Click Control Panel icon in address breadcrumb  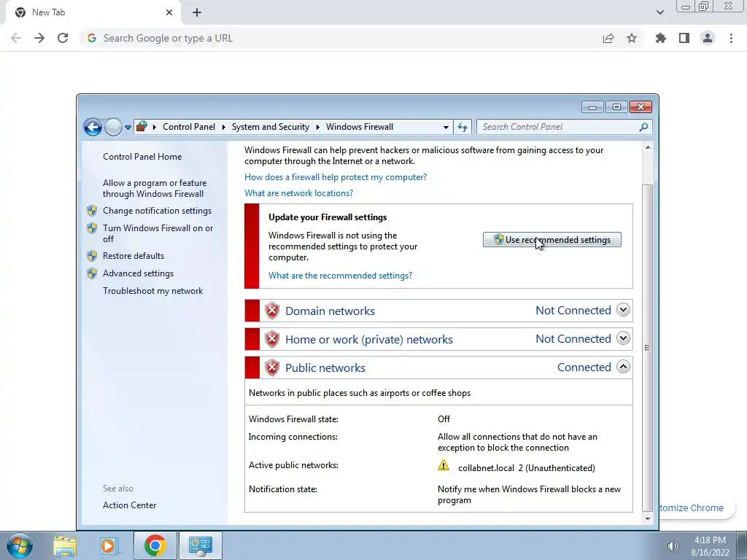pos(142,126)
